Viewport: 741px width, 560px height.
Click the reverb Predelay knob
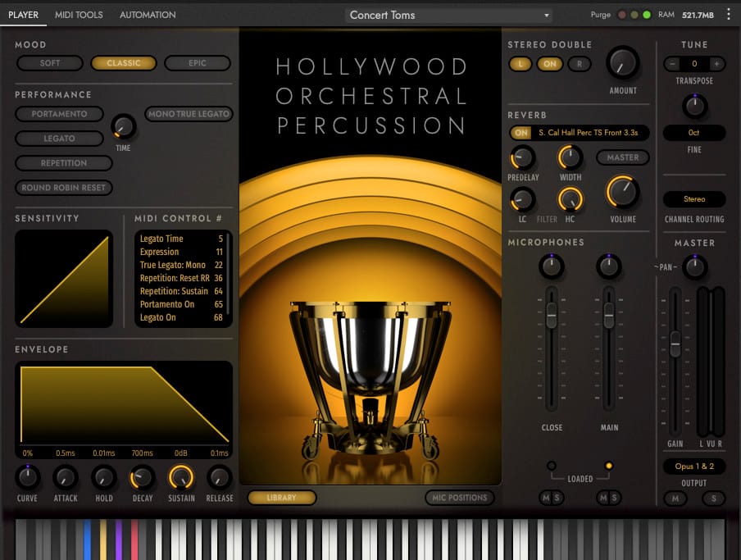click(521, 157)
